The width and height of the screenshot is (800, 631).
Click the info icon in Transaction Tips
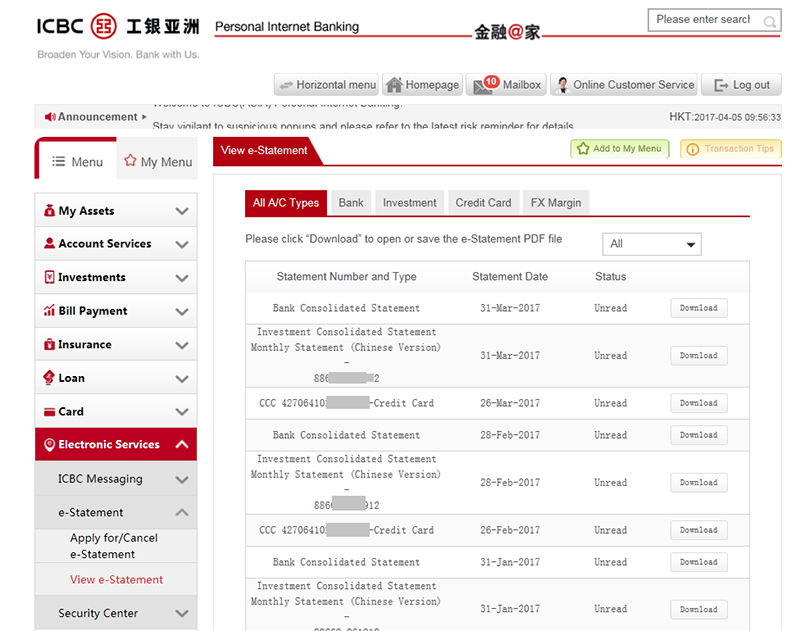point(692,149)
